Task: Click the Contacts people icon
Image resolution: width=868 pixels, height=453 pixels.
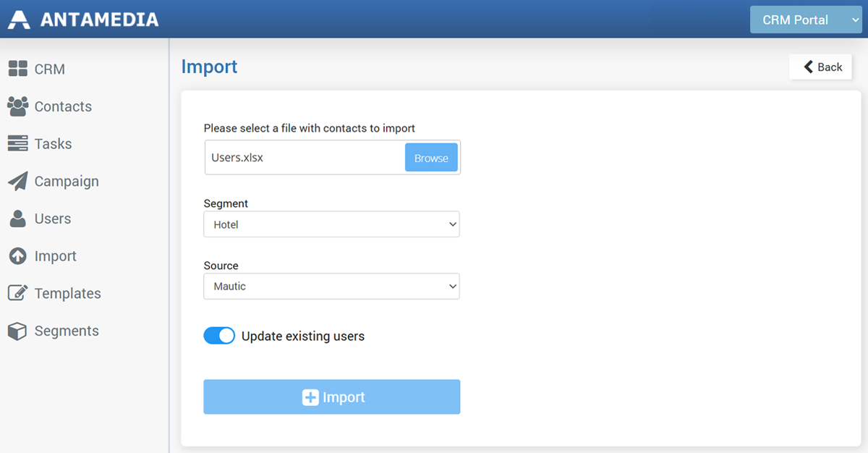Action: [17, 106]
